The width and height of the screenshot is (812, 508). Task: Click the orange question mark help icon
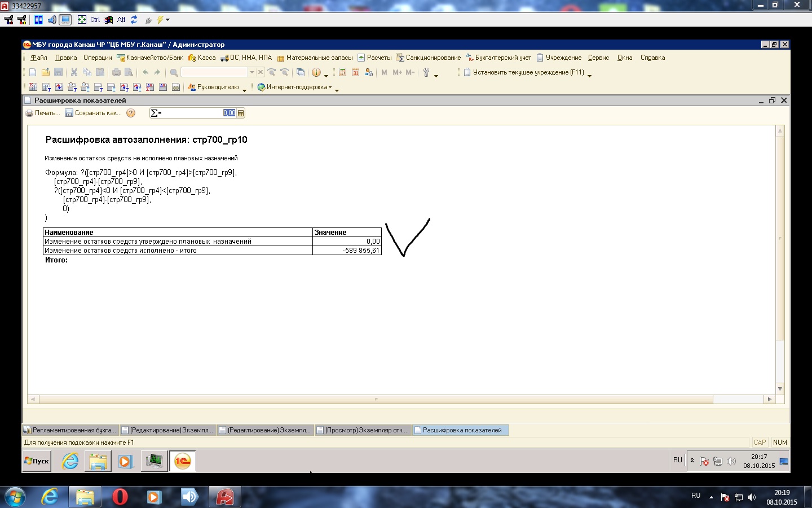pos(131,113)
